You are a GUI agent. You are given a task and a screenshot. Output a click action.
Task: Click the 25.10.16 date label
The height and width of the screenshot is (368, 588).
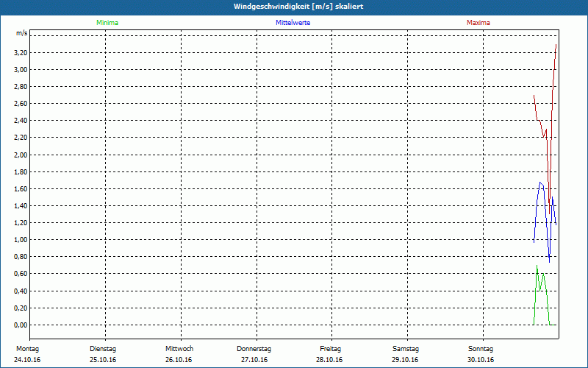click(x=103, y=360)
